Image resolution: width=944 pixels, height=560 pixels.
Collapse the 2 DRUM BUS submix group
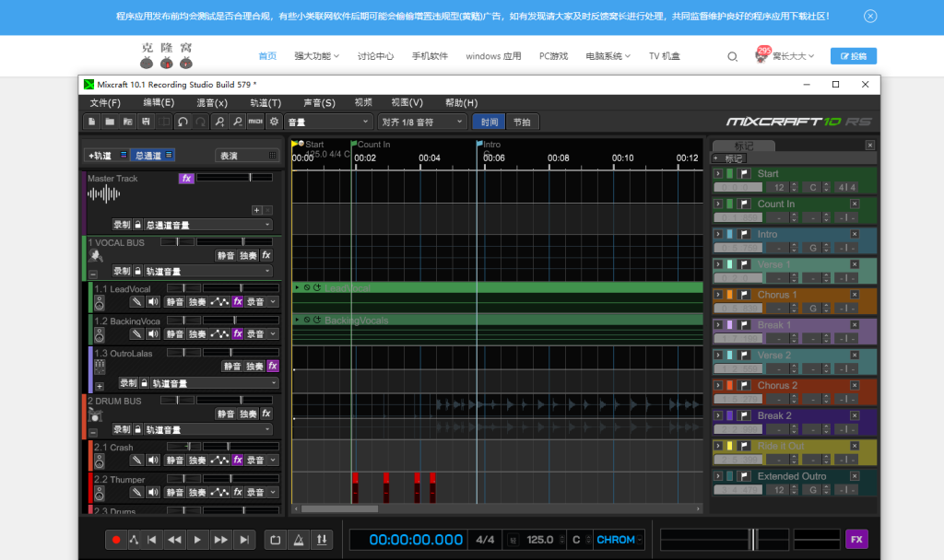[93, 433]
